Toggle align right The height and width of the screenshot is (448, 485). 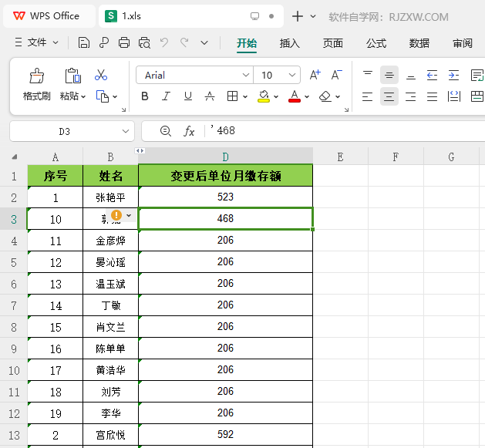coord(411,96)
